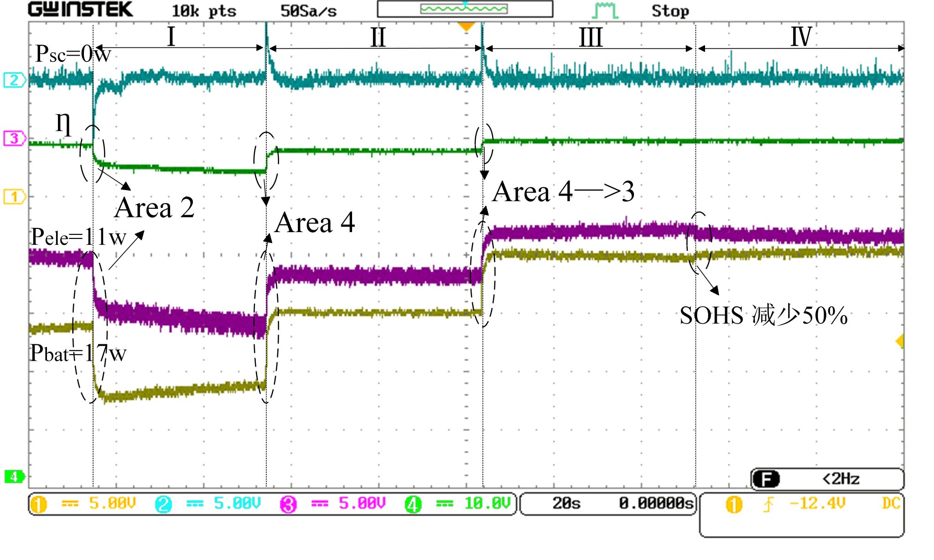The image size is (934, 560).
Task: Click the 20s timebase readout
Action: click(x=566, y=503)
